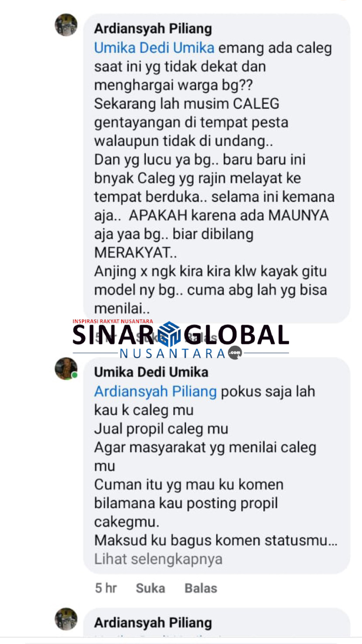Open the bold Umika Dedi Umika author name
The image size is (362, 644).
(x=151, y=372)
